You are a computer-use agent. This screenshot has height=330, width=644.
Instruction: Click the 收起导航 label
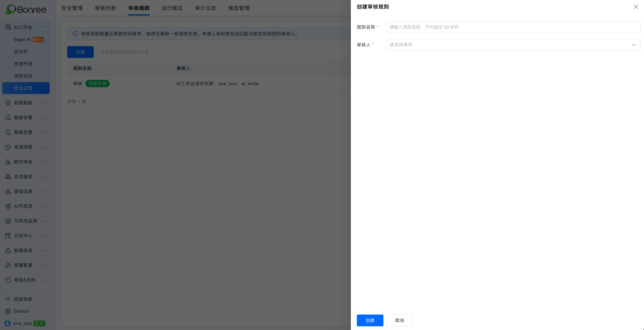coord(23,299)
